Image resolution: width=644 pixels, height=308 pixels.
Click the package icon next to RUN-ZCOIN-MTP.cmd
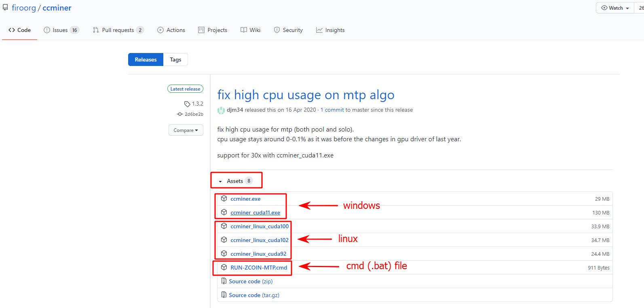click(x=224, y=267)
